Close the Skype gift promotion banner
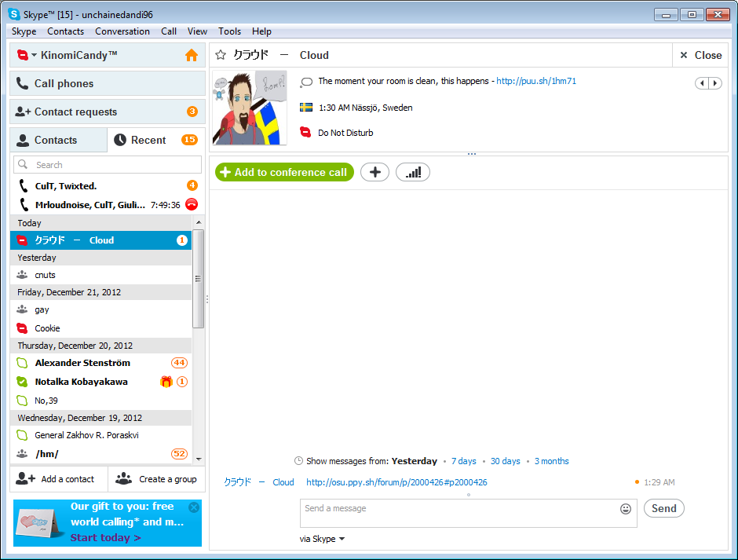Screen dimensions: 738x560 [193, 507]
